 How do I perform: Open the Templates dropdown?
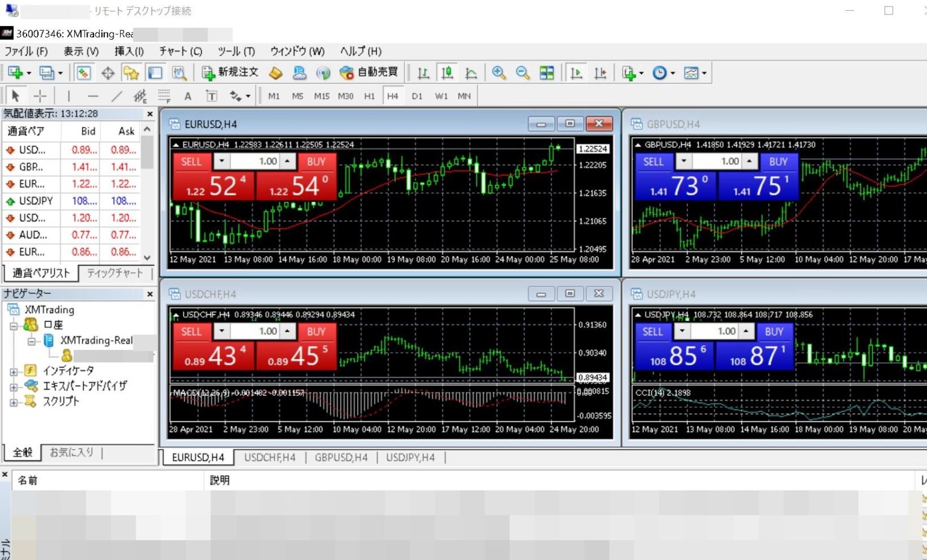click(695, 73)
